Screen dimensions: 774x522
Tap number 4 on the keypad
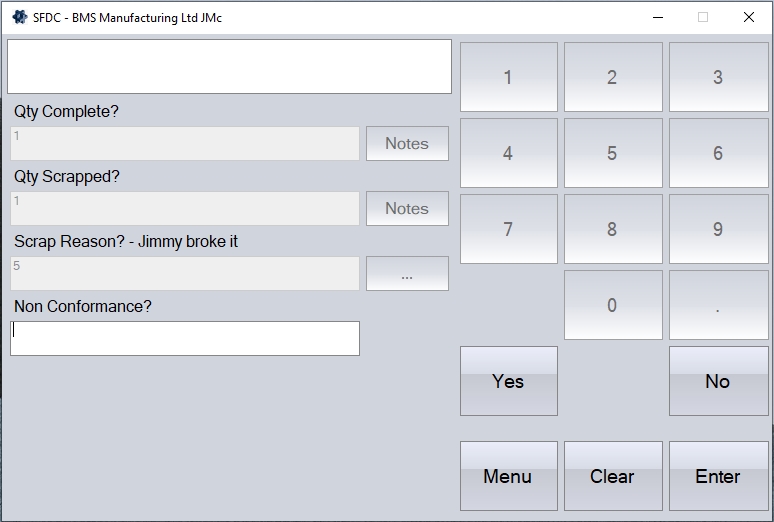point(508,153)
